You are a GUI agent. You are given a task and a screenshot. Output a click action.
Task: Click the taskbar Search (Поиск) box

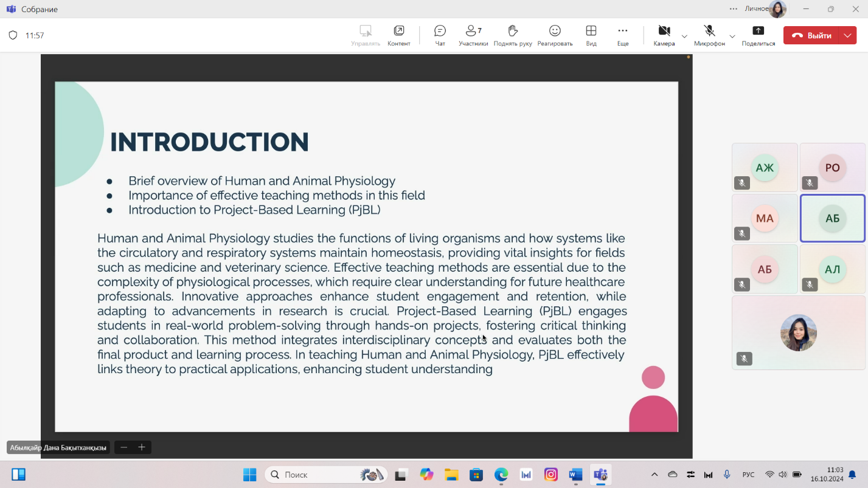(327, 475)
